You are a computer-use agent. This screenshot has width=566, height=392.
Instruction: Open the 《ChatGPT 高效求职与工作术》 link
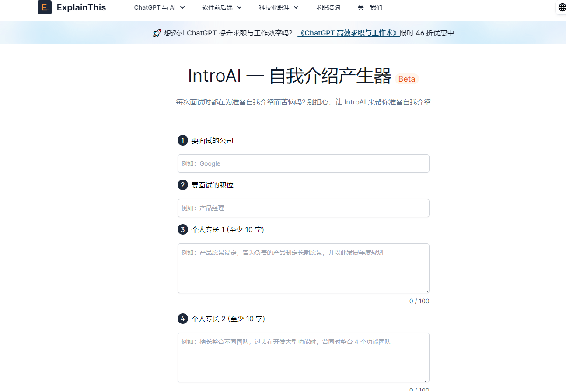349,33
